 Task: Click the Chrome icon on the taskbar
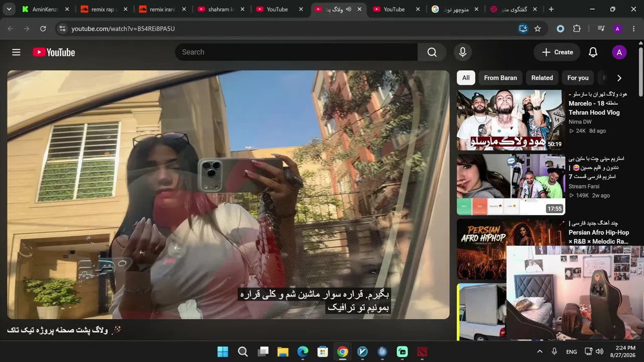point(343,352)
